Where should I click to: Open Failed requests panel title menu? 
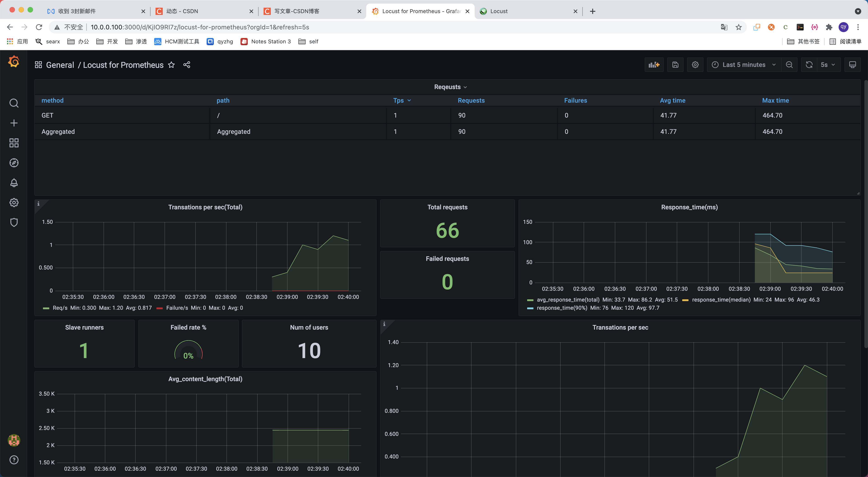coord(447,259)
